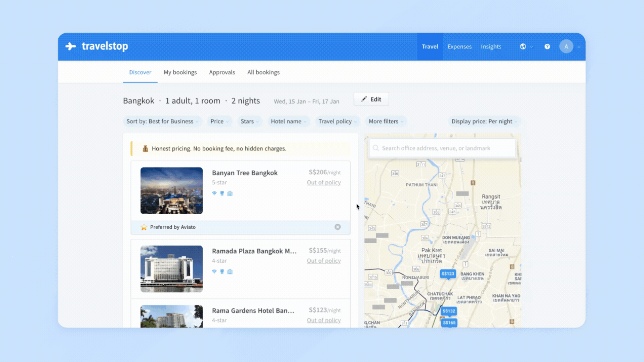
Task: Expand the Price filter dropdown
Action: pos(219,121)
